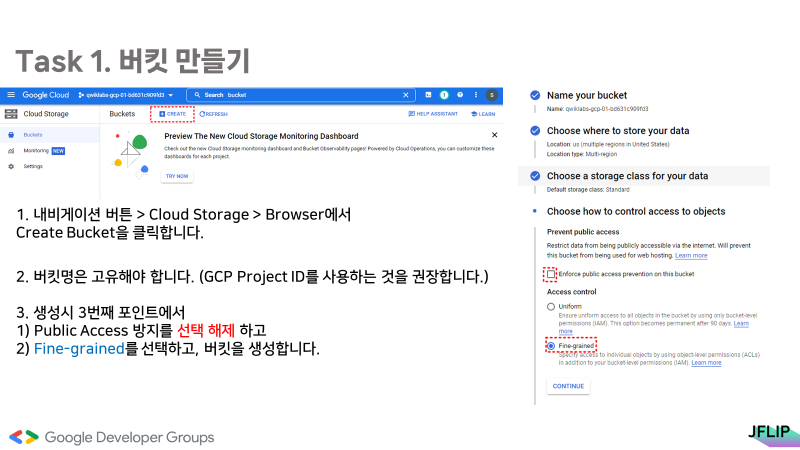
Task: Open the user account avatar
Action: click(491, 95)
